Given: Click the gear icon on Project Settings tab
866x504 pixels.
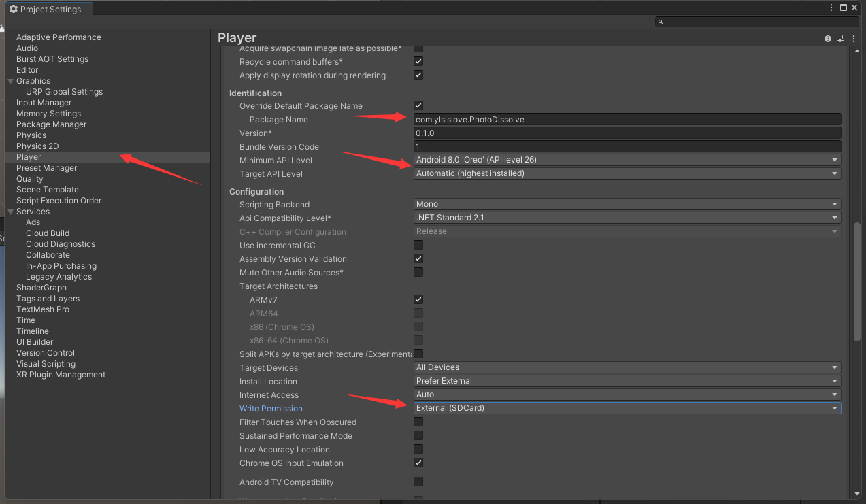Looking at the screenshot, I should click(13, 10).
